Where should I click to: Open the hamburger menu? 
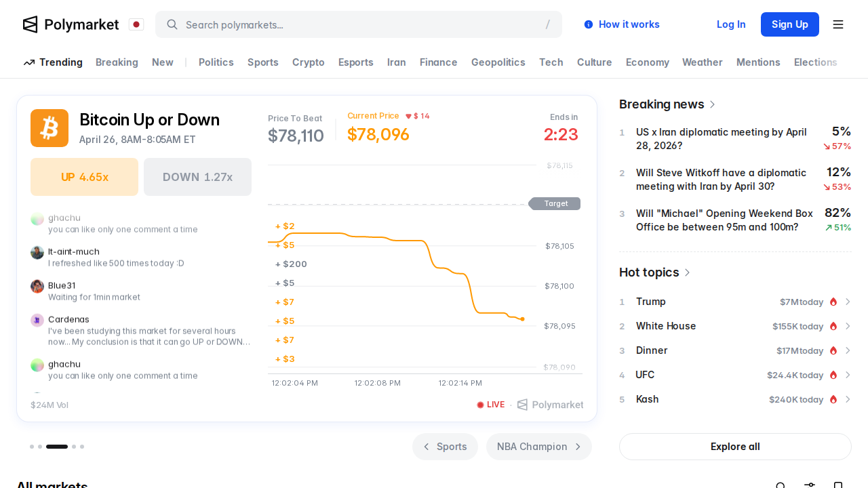pyautogui.click(x=838, y=24)
